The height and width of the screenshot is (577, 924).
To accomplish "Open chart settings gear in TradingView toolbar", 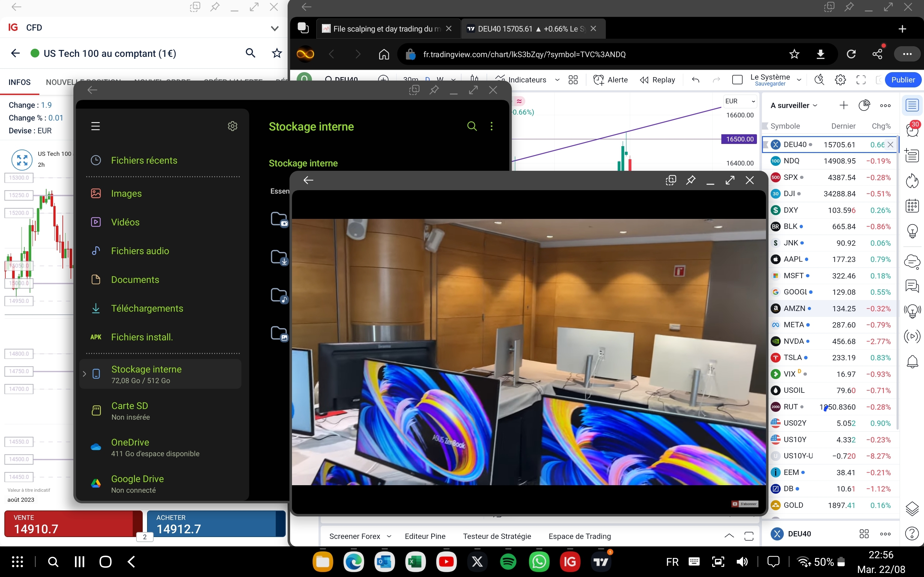I will pos(840,80).
